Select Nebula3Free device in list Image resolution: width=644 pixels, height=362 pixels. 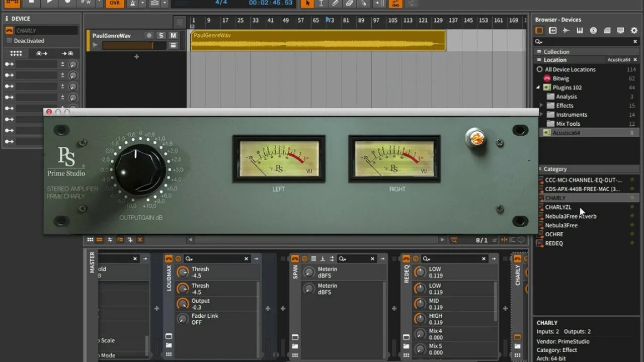coord(561,225)
